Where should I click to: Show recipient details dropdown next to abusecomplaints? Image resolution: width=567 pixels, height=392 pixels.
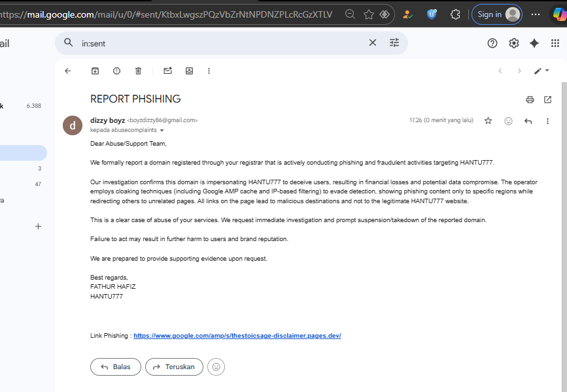162,131
